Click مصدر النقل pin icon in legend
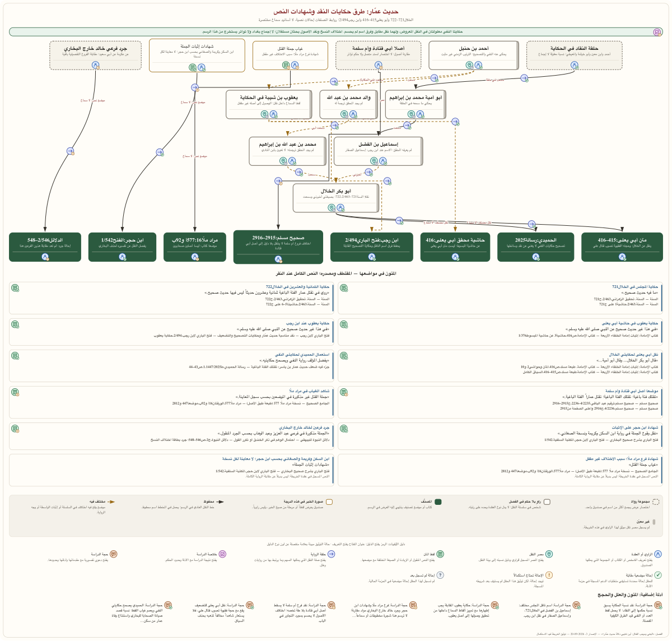Viewport: 672px width, 641px height. [549, 554]
